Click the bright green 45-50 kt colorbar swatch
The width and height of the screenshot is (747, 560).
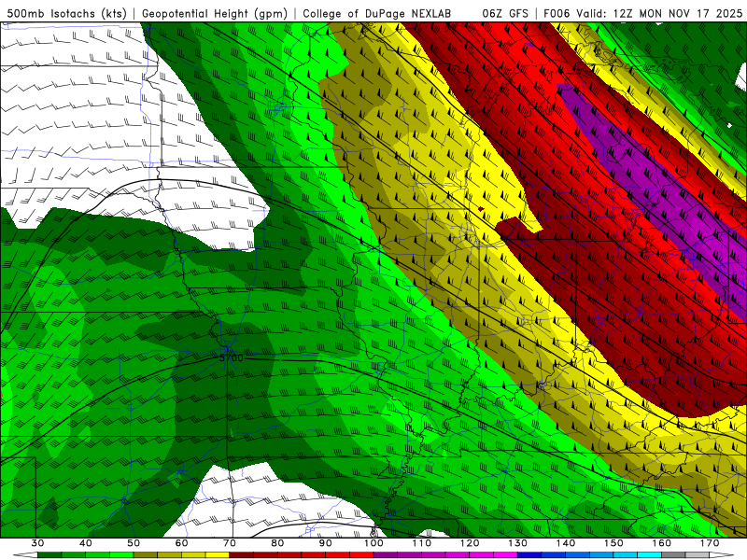pyautogui.click(x=121, y=555)
